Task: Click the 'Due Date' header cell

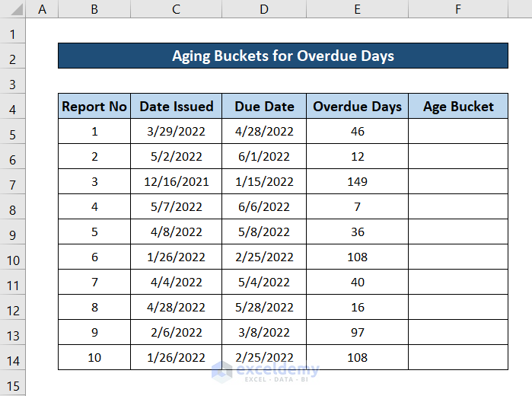Action: [263, 107]
